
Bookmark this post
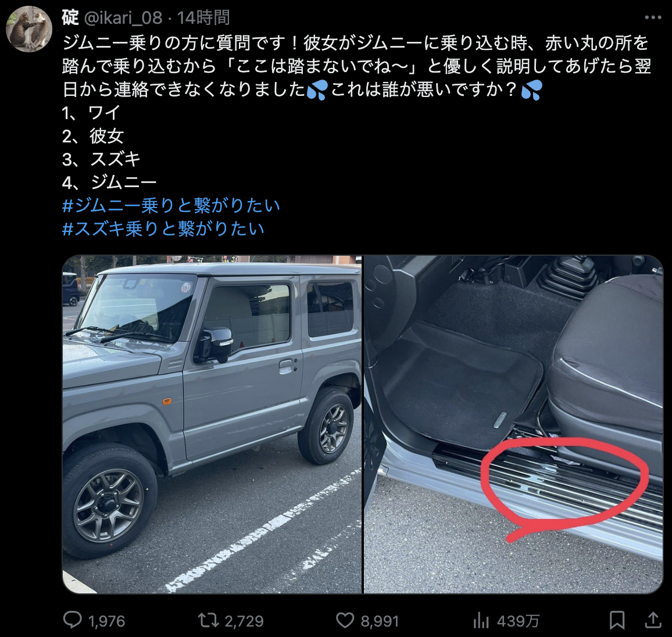[x=617, y=620]
